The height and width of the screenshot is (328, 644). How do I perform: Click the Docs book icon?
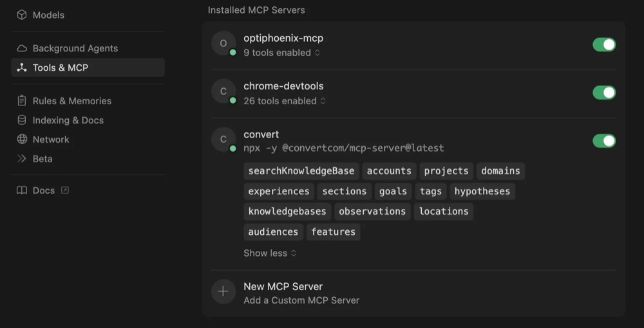click(x=22, y=190)
